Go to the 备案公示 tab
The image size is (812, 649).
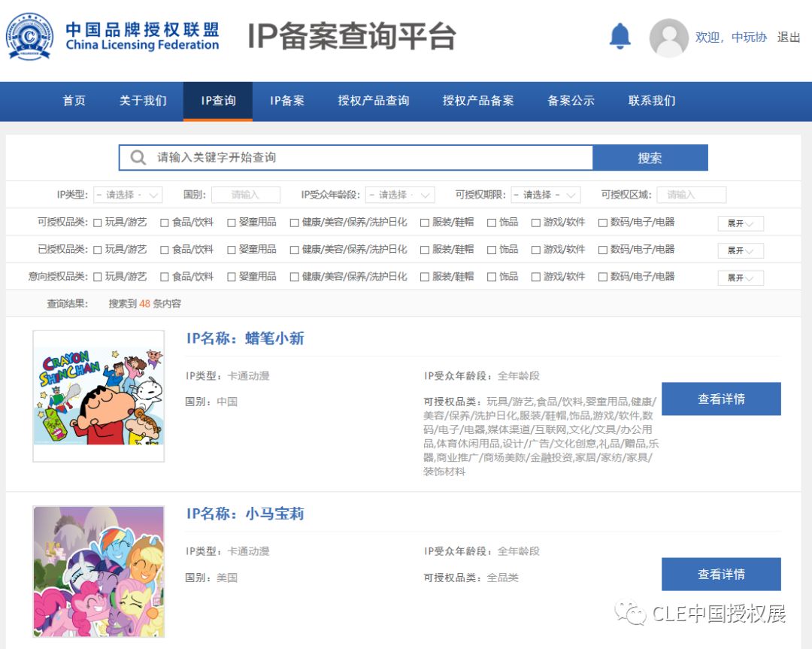click(571, 101)
